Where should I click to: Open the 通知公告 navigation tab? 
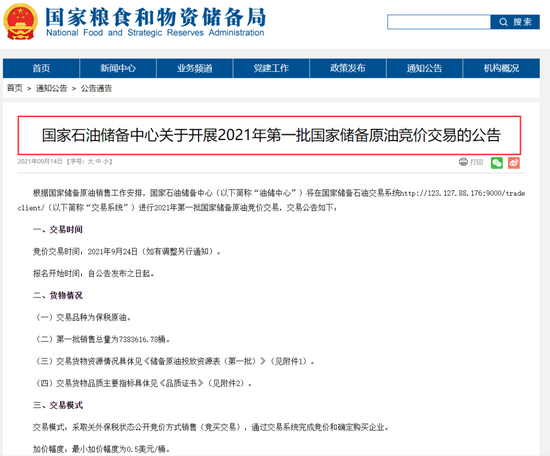(424, 68)
